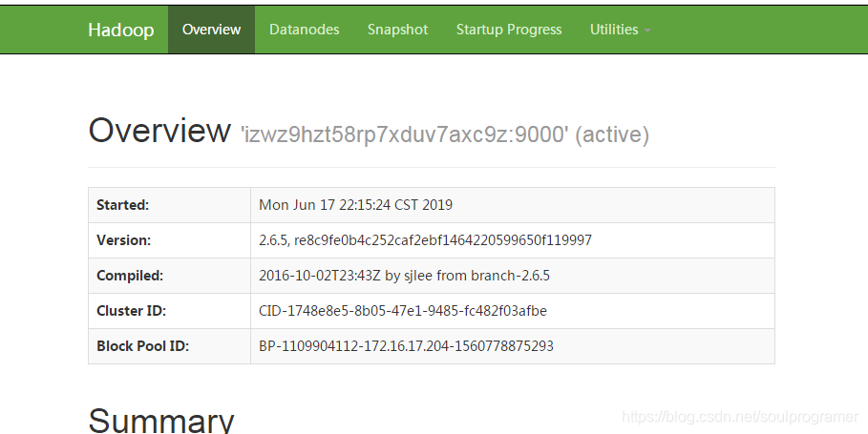Select the hostname 'izwz9hzt58rp7xduv7axc9z:9000' text

click(x=405, y=134)
